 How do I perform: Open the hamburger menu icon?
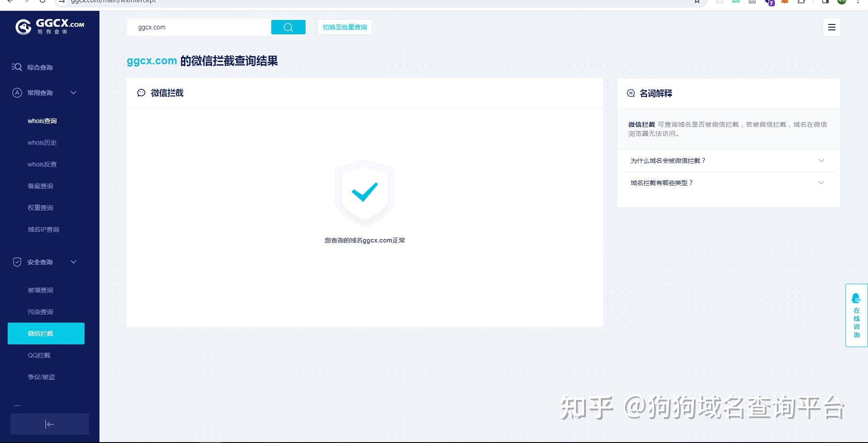point(831,27)
